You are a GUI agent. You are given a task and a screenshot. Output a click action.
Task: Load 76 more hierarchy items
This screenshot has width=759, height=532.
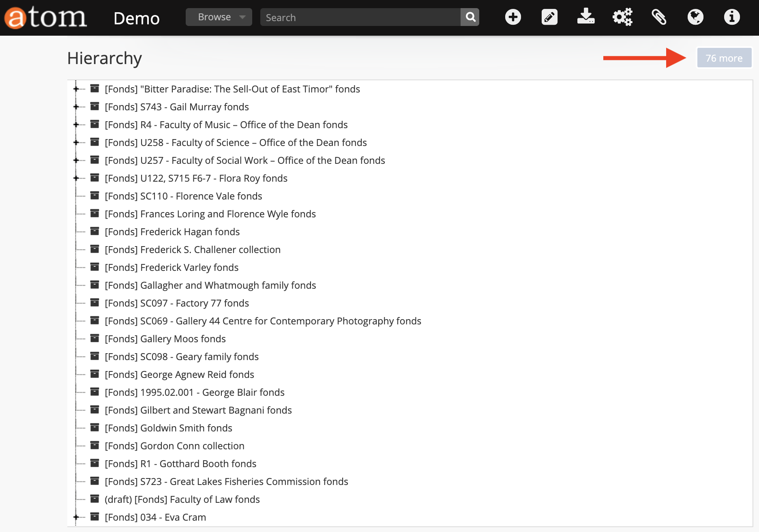click(724, 58)
